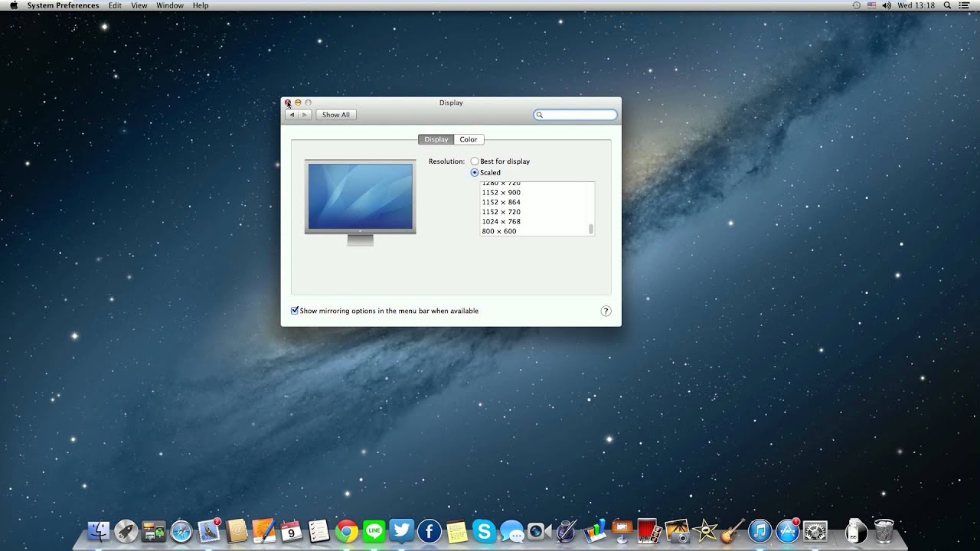Open the removable drive icon in Dock
This screenshot has height=551, width=980.
pyautogui.click(x=856, y=530)
